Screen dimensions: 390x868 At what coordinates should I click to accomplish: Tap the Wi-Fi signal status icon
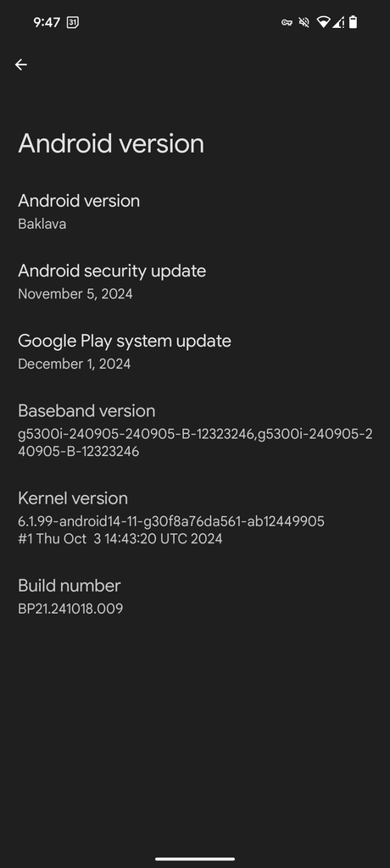coord(323,22)
